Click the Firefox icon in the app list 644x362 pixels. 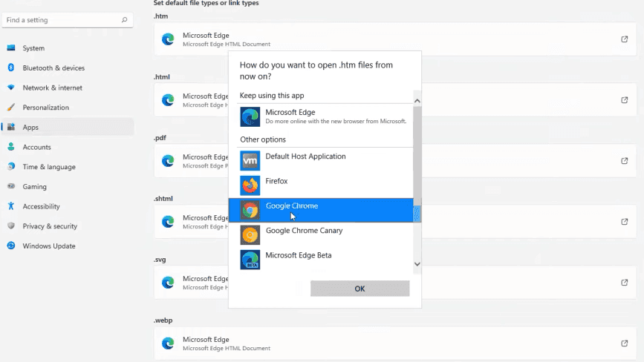click(x=250, y=185)
